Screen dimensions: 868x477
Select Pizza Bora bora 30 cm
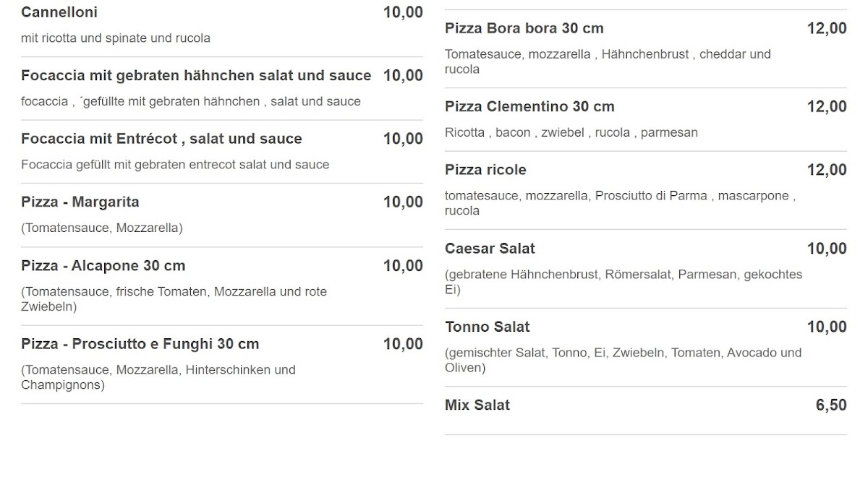[645, 49]
